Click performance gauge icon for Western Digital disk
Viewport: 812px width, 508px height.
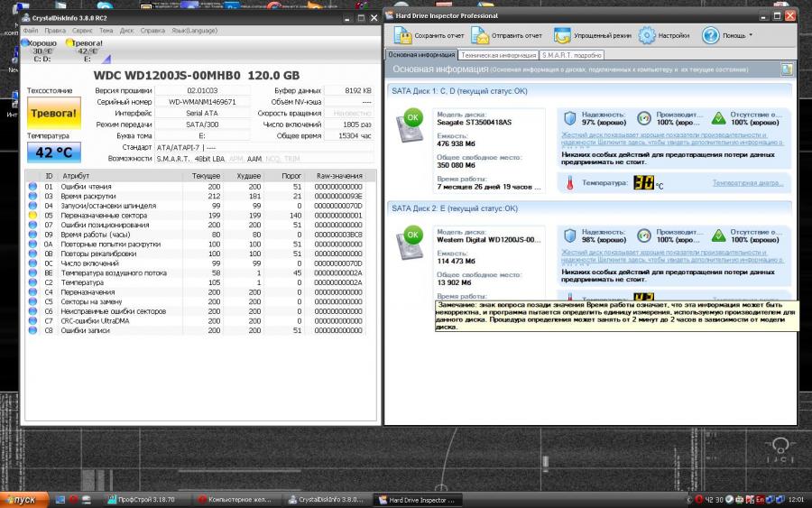point(643,236)
